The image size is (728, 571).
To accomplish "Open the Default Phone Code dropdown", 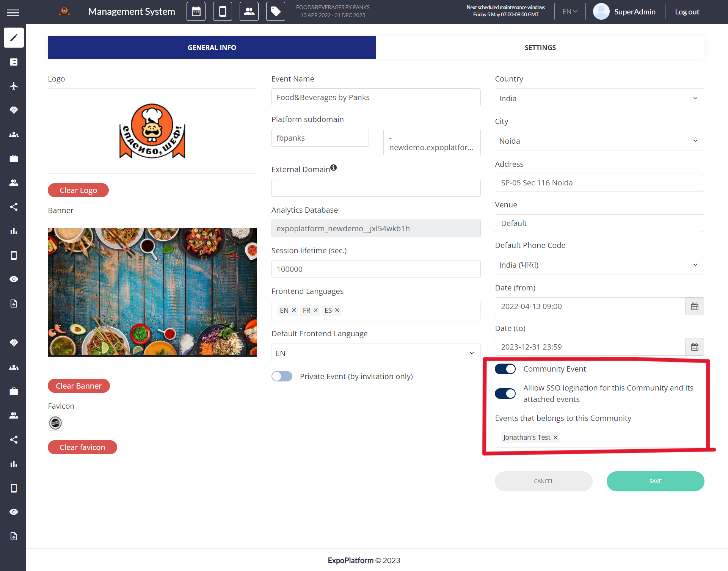I will coord(599,265).
